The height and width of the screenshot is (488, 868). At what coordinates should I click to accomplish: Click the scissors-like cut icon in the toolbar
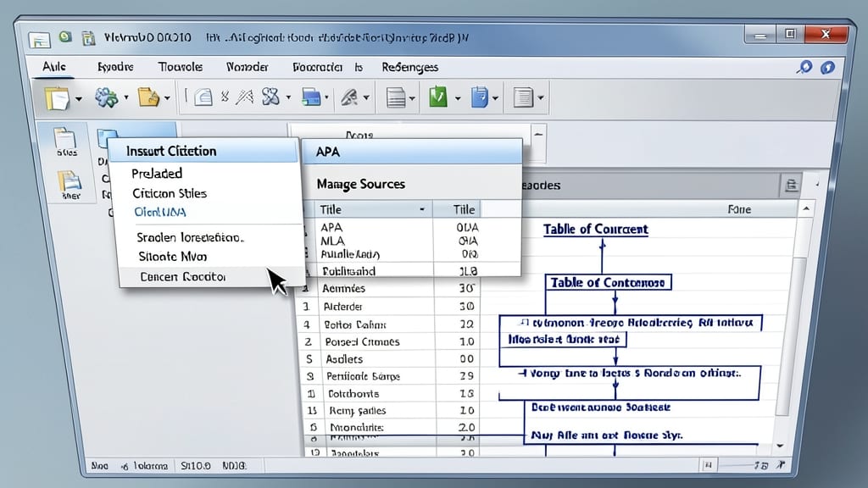270,97
